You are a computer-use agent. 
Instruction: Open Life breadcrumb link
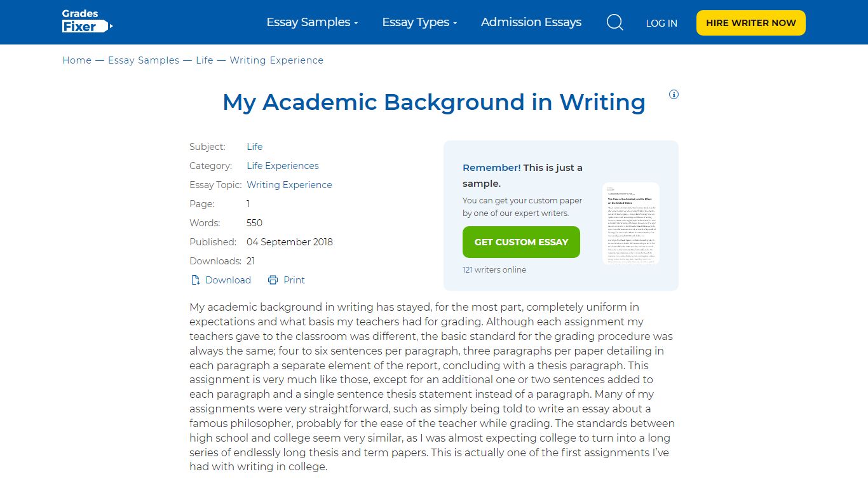[x=205, y=60]
